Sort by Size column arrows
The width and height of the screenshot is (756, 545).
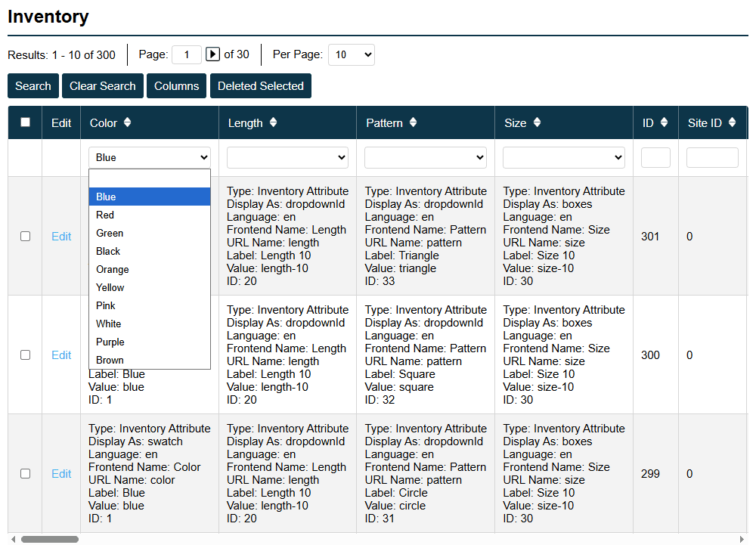537,122
